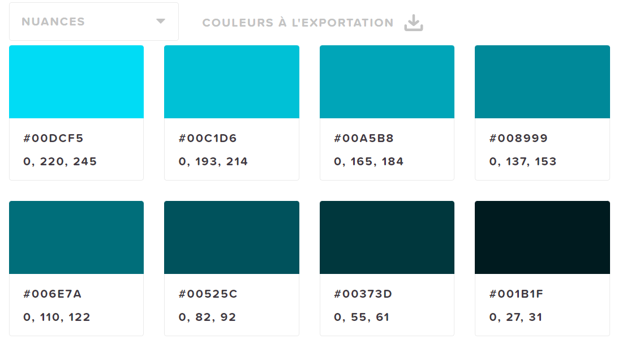Viewport: 644px width, 343px height.
Task: Click the hex code #00373D text
Action: coord(363,294)
